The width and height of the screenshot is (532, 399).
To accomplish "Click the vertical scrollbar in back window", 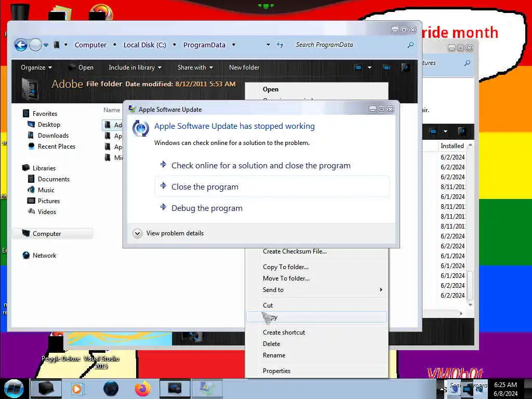I will [470, 286].
